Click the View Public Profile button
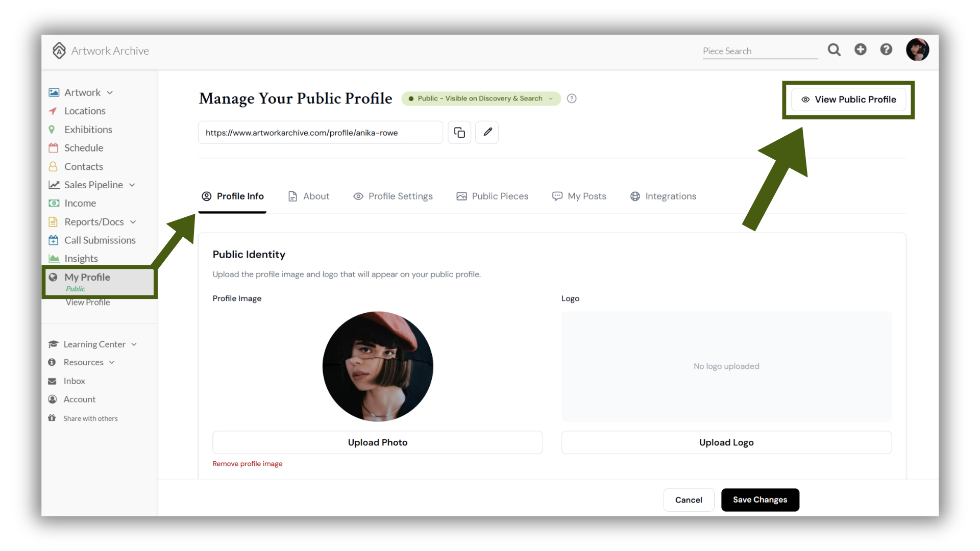980x551 pixels. (848, 99)
